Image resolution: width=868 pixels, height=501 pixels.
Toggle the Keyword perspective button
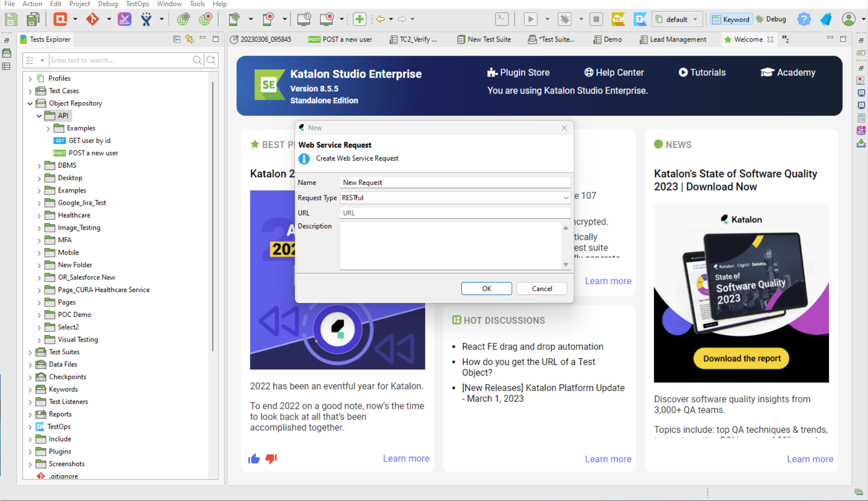(731, 19)
